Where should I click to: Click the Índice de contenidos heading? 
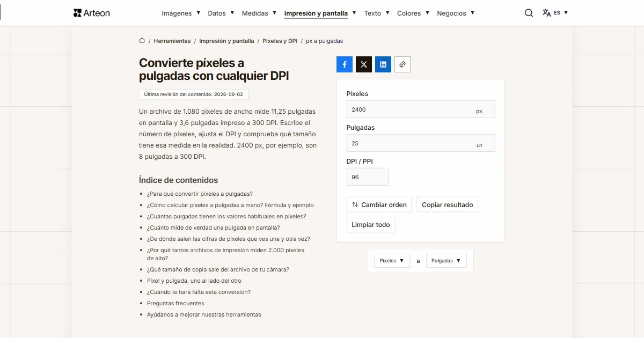[x=178, y=180]
